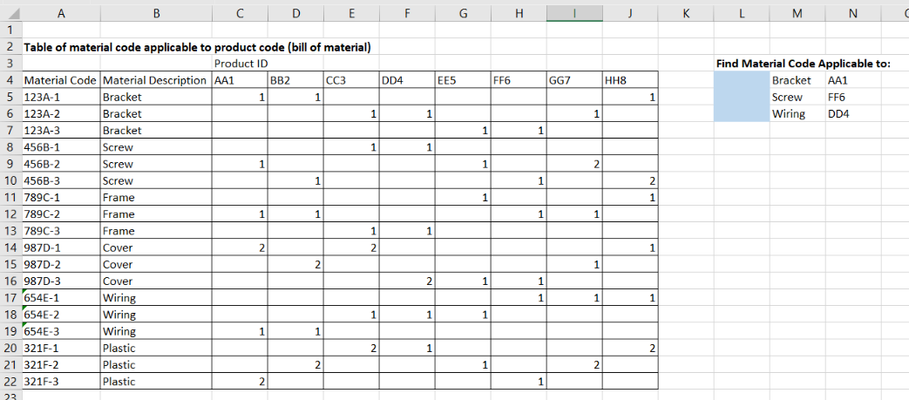
Task: Select row 10 header
Action: click(x=11, y=181)
